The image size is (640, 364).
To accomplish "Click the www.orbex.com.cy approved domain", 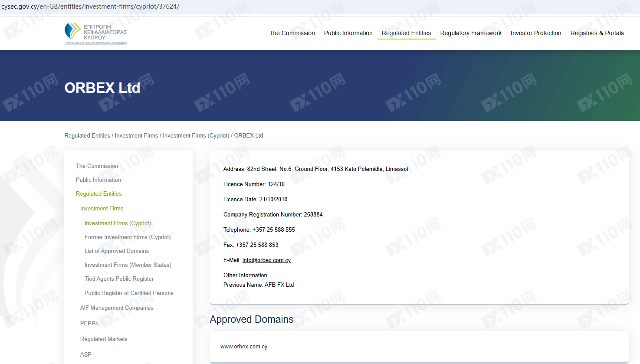I will (x=244, y=346).
